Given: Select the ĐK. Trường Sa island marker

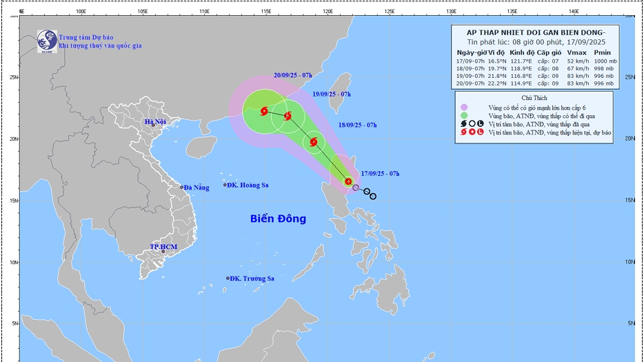Looking at the screenshot, I should point(228,279).
